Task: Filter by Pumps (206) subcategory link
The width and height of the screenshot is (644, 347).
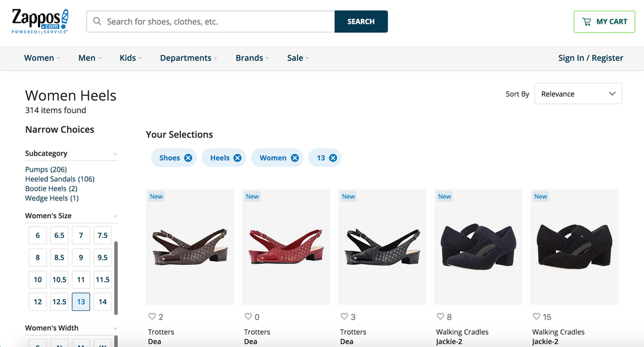Action: click(x=46, y=170)
